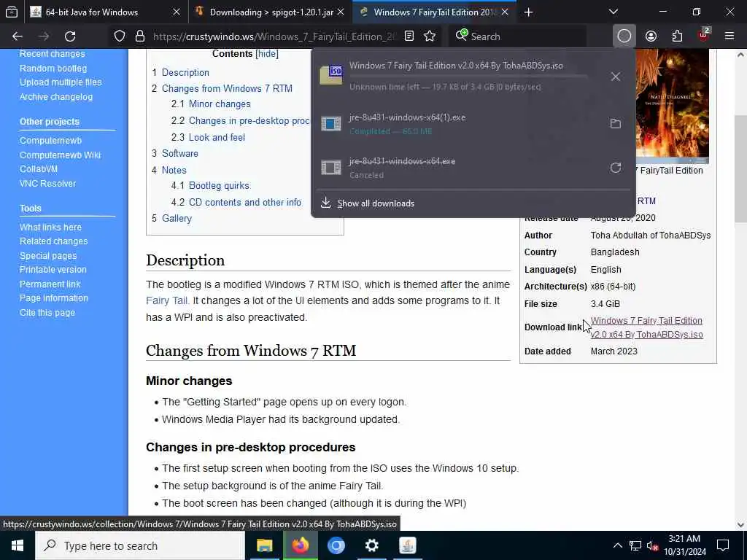Open Printable version link
This screenshot has height=560, width=747.
pos(53,270)
